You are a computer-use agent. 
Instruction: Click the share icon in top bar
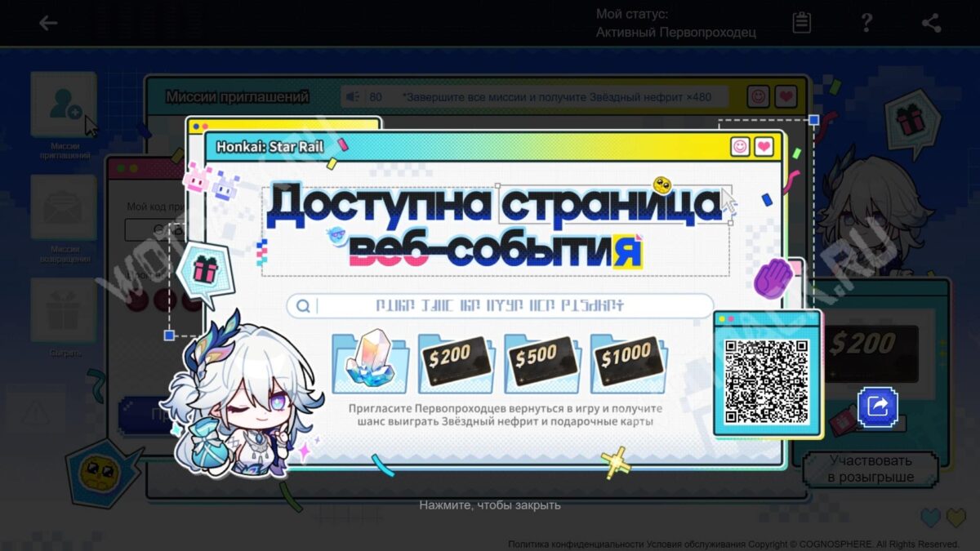click(x=931, y=23)
